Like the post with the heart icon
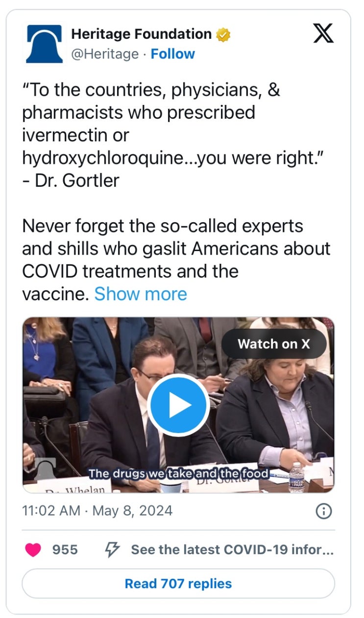The height and width of the screenshot is (618, 364). 33,550
